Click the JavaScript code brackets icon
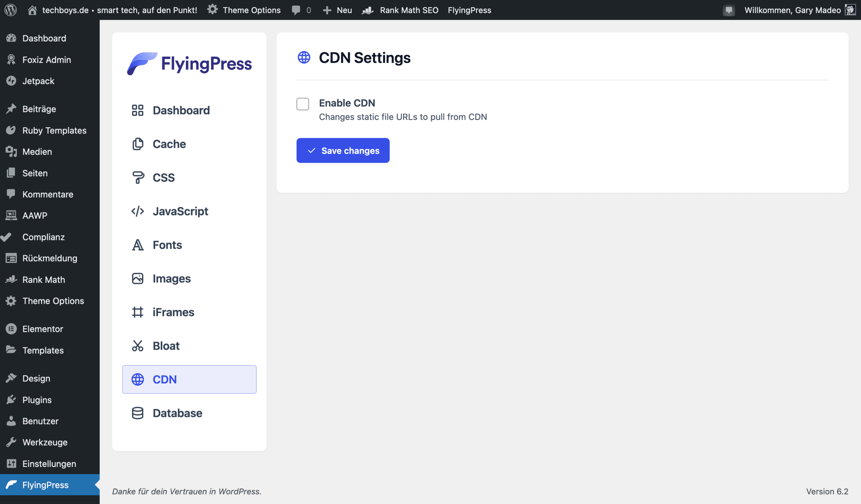 [138, 211]
